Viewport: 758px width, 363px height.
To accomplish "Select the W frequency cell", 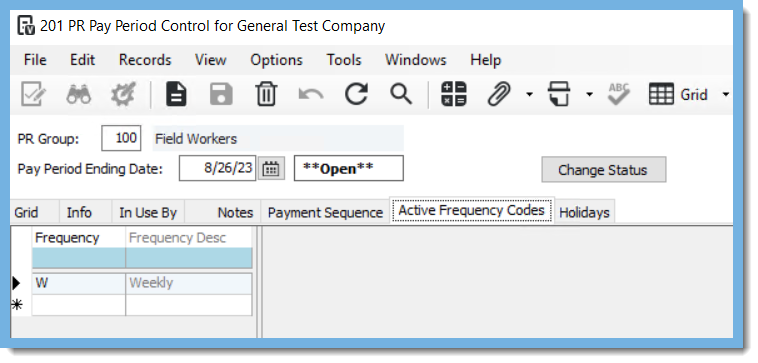I will (x=79, y=283).
